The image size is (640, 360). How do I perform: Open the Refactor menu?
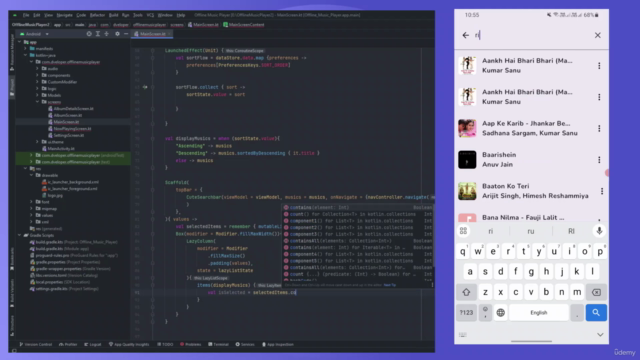point(97,15)
